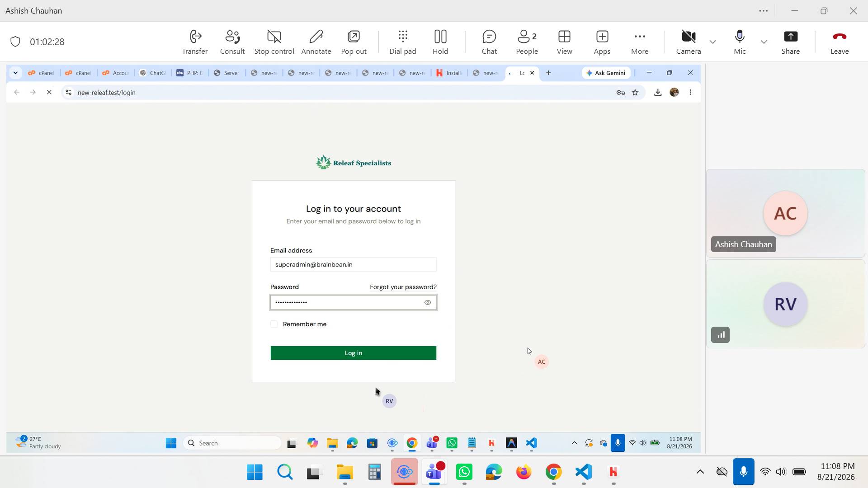Turn on the Camera
Viewport: 868px width, 488px height.
689,42
